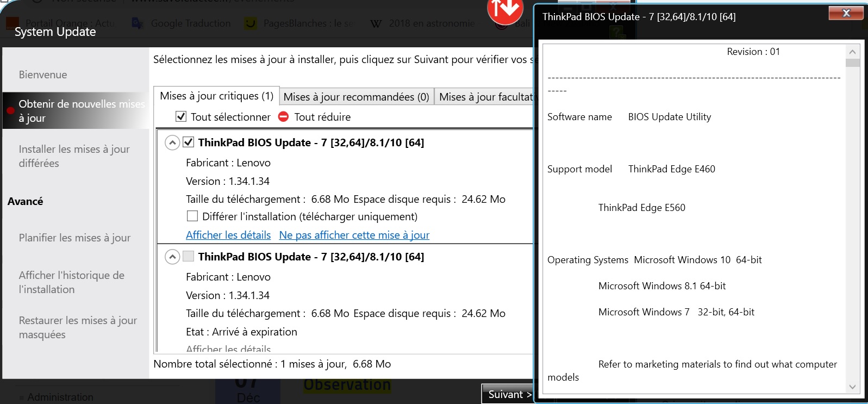Viewport: 868px width, 404px height.
Task: Open Planifier les mises à jour
Action: [74, 238]
